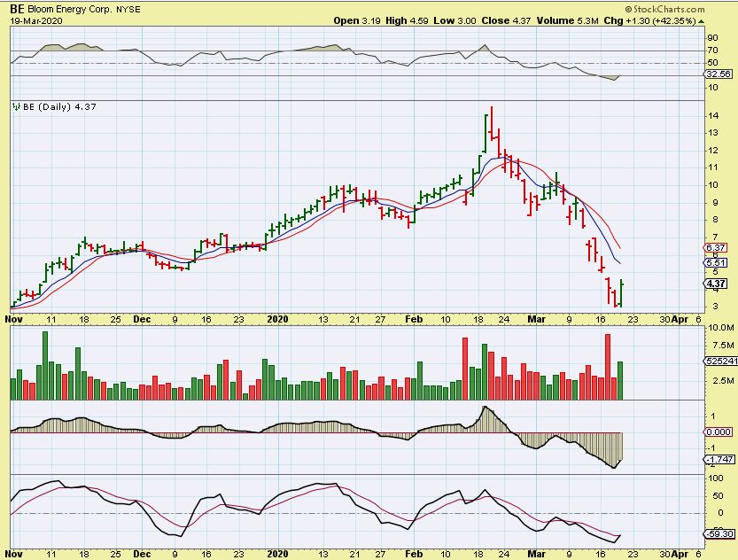Click the -1.747 MACD value tag
This screenshot has width=738, height=560.
click(x=719, y=459)
